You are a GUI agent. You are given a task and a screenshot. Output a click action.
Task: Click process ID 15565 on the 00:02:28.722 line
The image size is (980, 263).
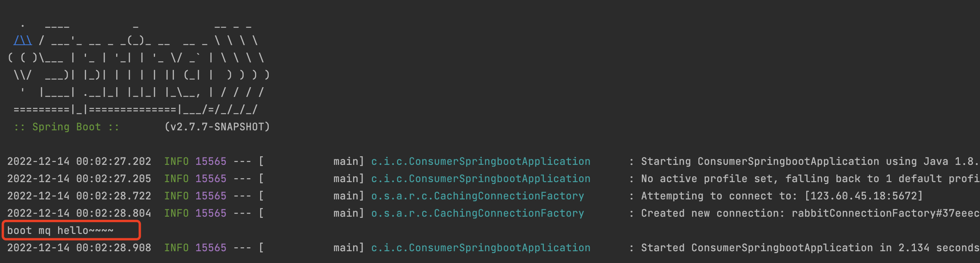click(211, 196)
